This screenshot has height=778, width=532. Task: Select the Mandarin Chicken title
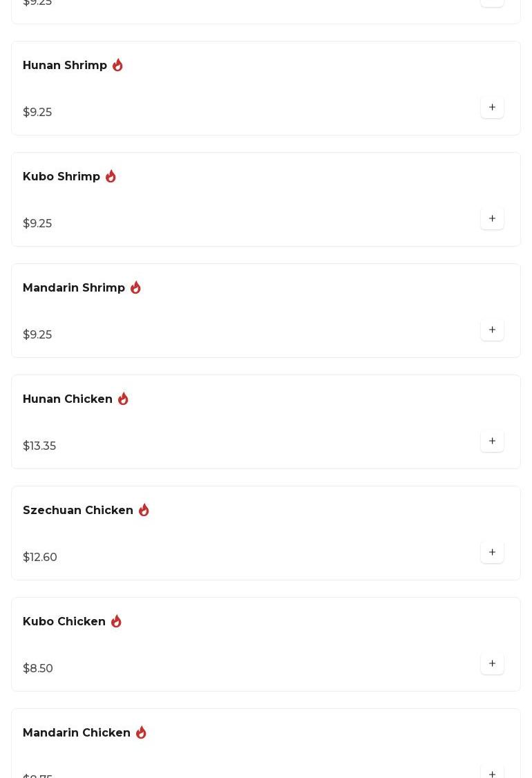(x=77, y=733)
